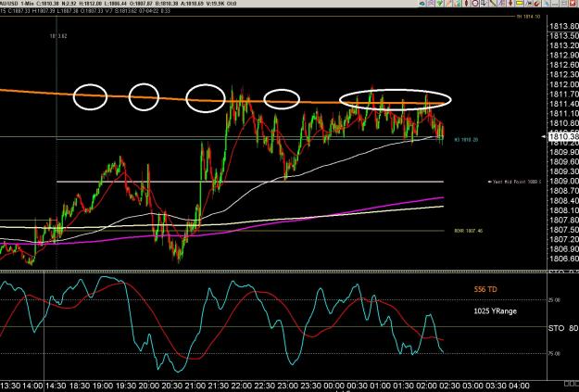Screen dimensions: 579x392
Task: Click the 1025 YRange legend label
Action: (496, 311)
